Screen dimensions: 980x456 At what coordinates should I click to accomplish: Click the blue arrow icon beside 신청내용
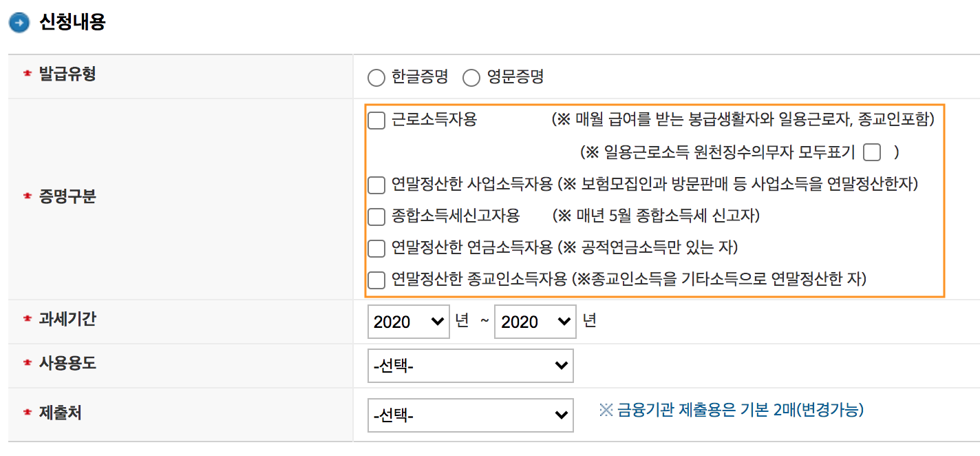tap(19, 22)
